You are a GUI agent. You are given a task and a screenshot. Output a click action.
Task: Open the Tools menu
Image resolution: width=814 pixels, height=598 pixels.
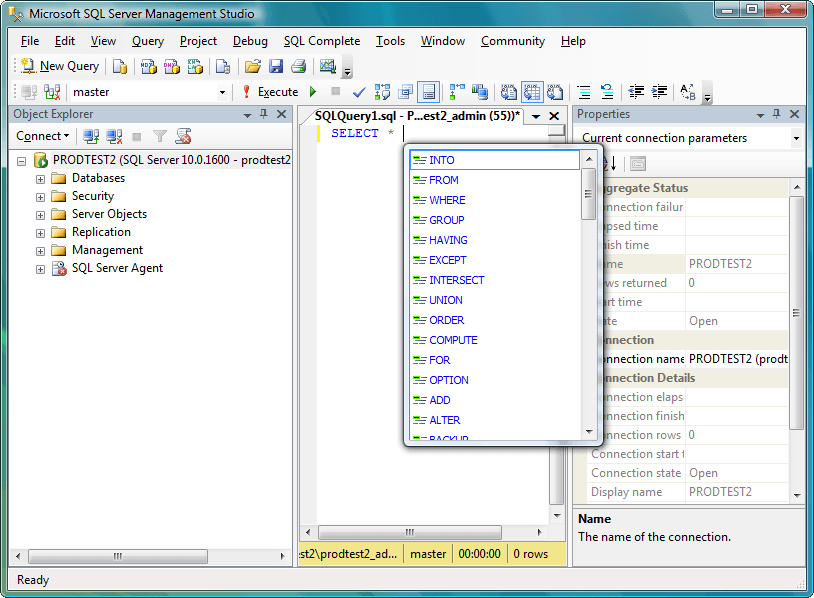point(390,41)
